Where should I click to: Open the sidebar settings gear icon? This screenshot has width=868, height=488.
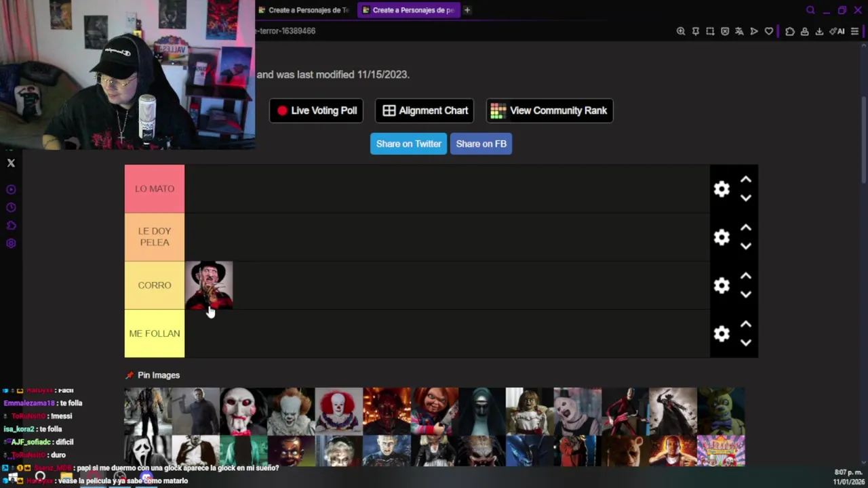click(x=11, y=244)
